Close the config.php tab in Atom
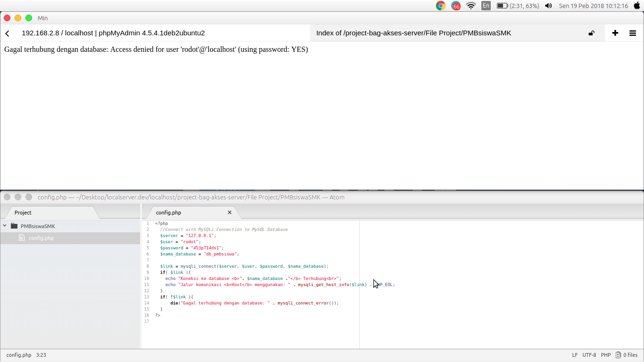 click(230, 213)
